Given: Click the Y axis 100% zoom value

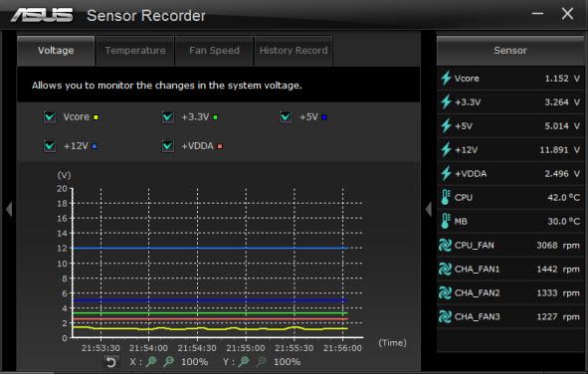Looking at the screenshot, I should pos(287,362).
